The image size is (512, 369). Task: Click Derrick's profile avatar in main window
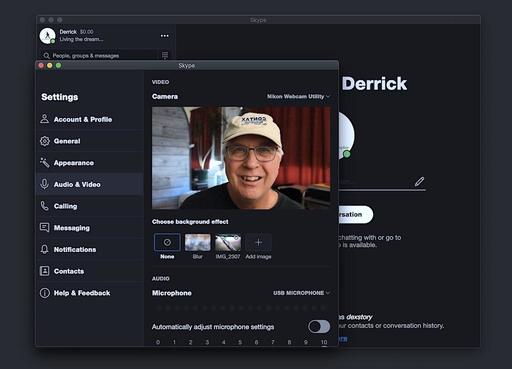coord(47,36)
